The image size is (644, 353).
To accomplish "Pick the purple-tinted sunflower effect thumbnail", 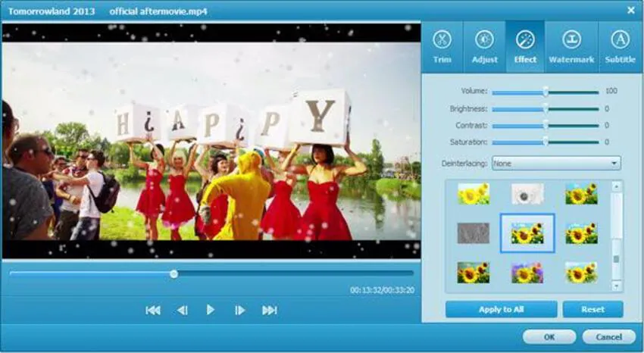I will pyautogui.click(x=527, y=273).
